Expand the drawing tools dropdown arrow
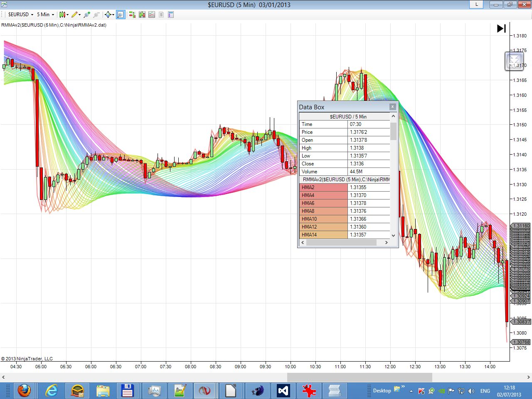This screenshot has height=399, width=532. pos(79,15)
